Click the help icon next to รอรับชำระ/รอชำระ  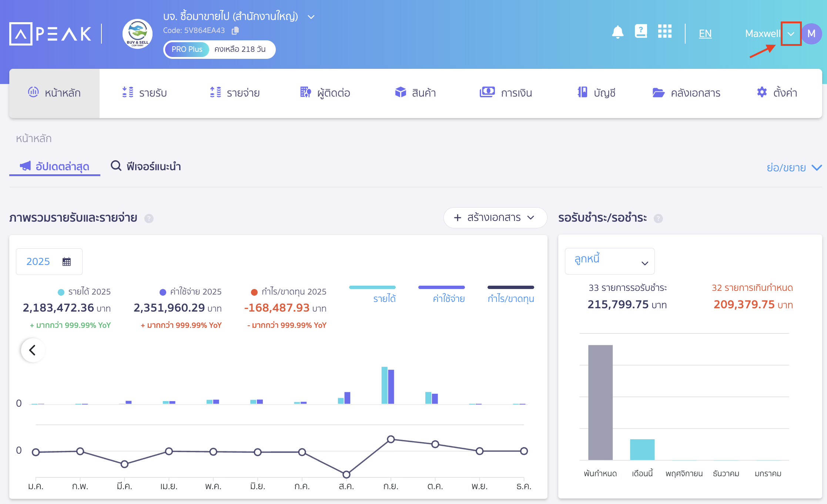point(658,218)
